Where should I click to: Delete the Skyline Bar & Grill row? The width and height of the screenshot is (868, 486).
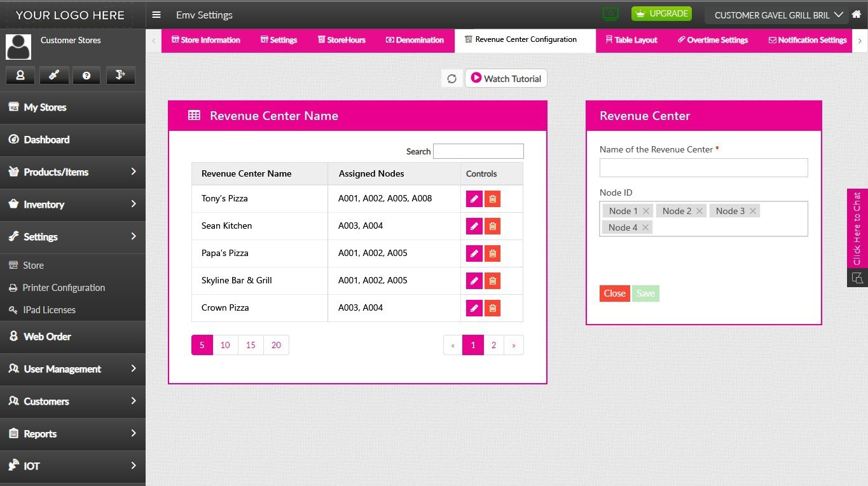[492, 281]
